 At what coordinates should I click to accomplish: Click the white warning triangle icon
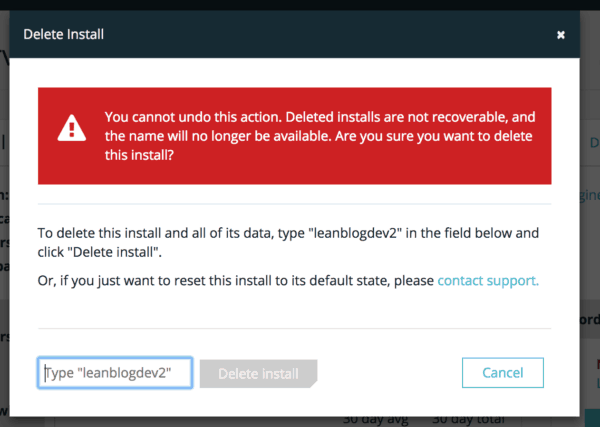point(71,127)
